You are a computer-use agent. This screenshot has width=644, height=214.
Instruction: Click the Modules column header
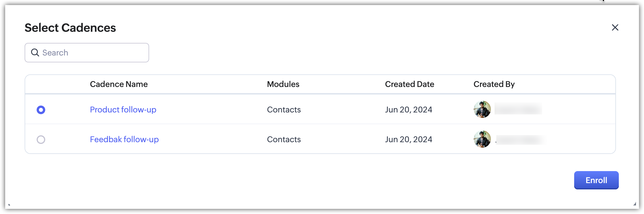click(283, 84)
